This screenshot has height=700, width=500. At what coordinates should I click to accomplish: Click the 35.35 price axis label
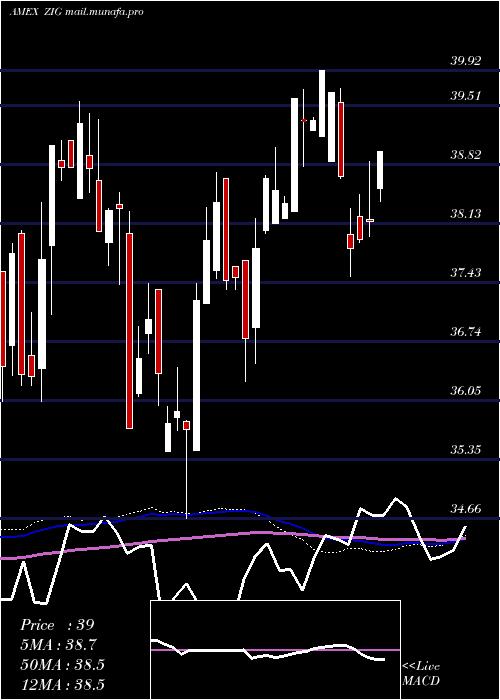point(466,449)
